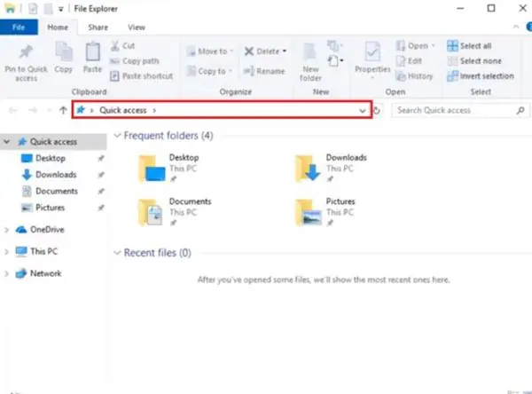Viewport: 532px width, 394px height.
Task: Click the Pin to Quick access icon
Action: (x=26, y=52)
